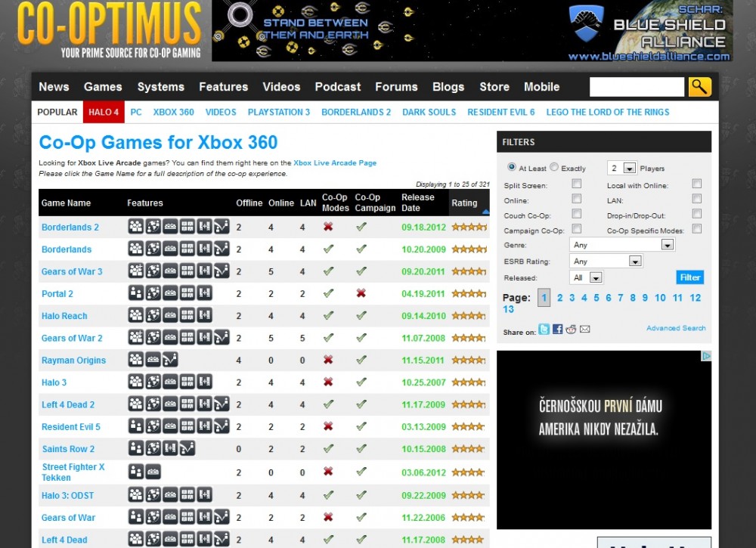Image resolution: width=756 pixels, height=548 pixels.
Task: Share page via Facebook icon
Action: (558, 330)
